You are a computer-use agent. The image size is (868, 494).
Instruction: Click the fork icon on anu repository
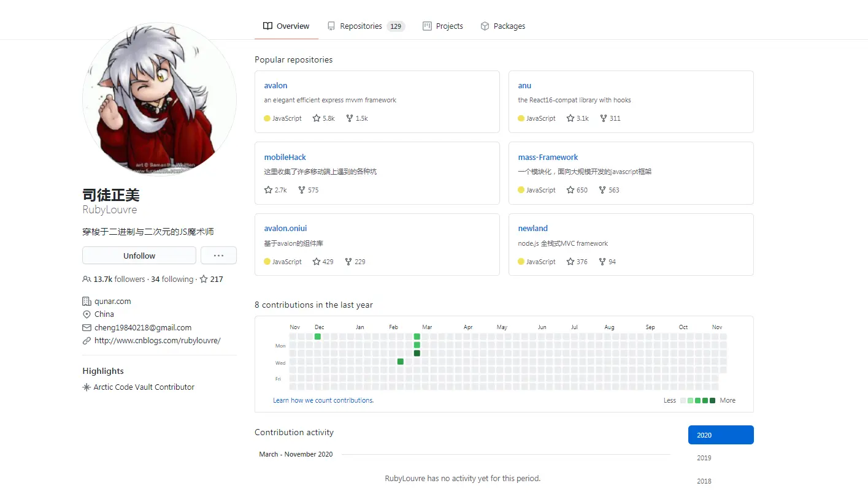(604, 118)
